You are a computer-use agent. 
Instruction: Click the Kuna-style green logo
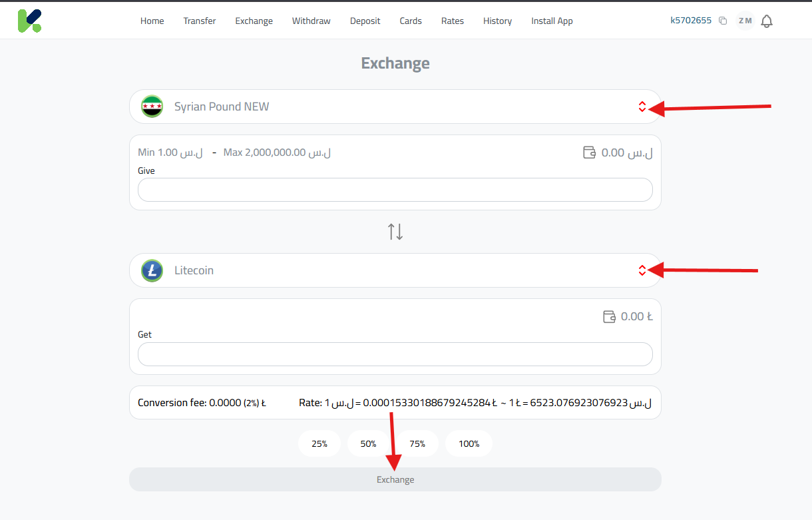coord(29,20)
